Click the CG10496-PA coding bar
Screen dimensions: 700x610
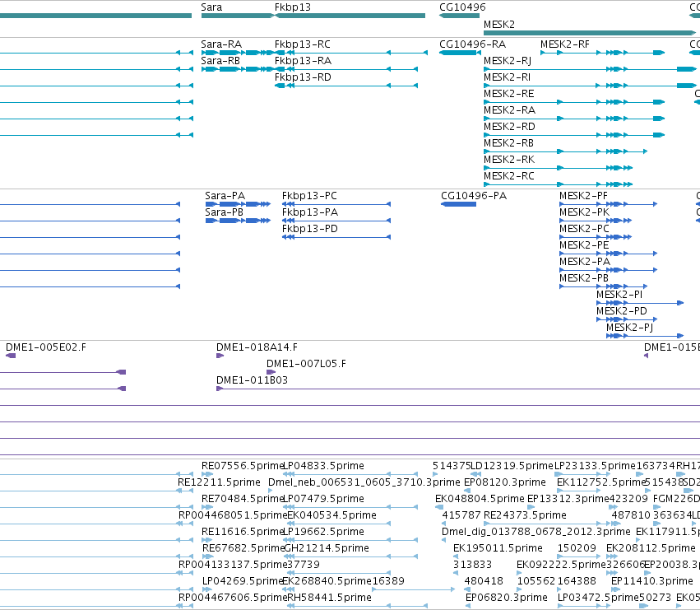pos(458,204)
